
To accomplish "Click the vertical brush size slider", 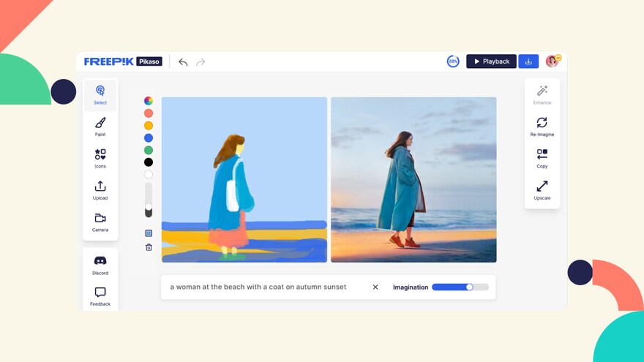I will pos(149,200).
